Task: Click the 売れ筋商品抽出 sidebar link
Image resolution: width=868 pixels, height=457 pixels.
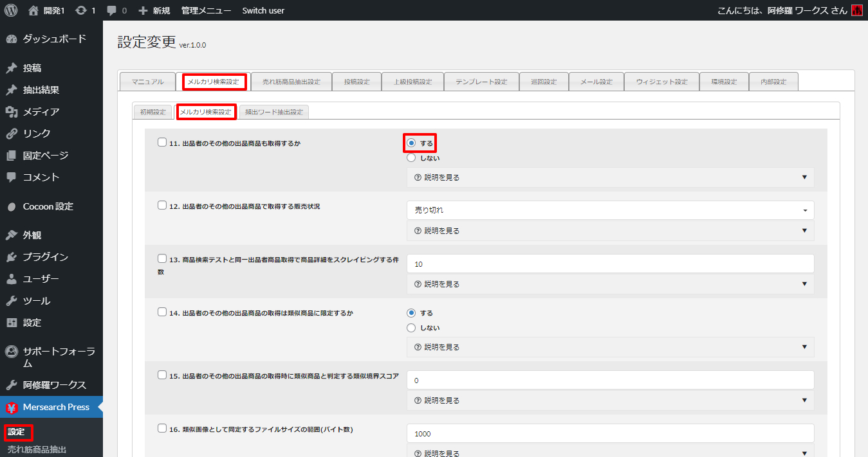Action: 37,449
